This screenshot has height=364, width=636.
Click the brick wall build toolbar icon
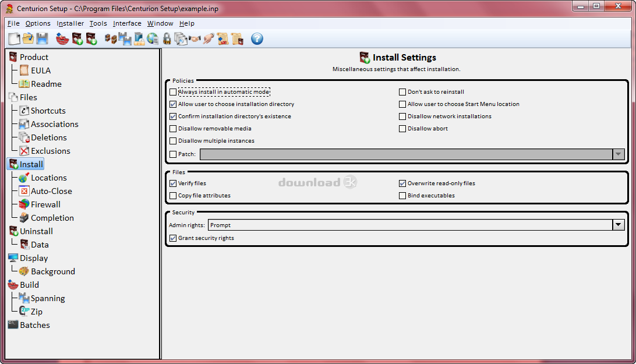62,39
